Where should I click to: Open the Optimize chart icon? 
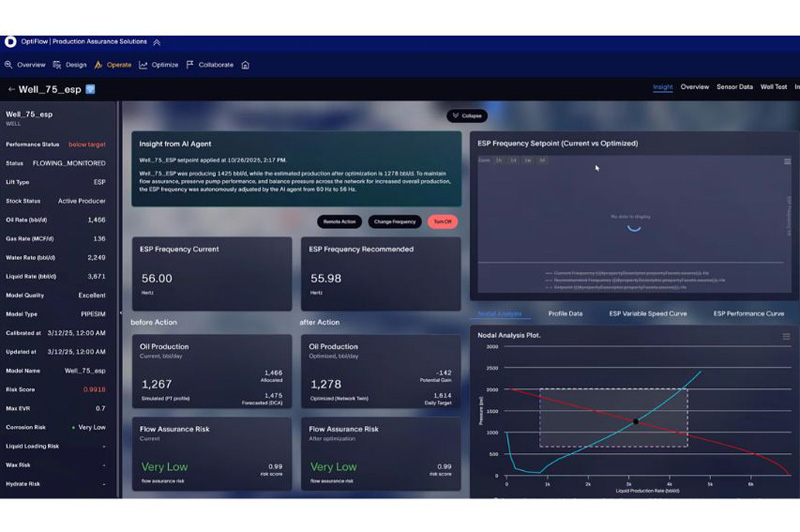[143, 65]
